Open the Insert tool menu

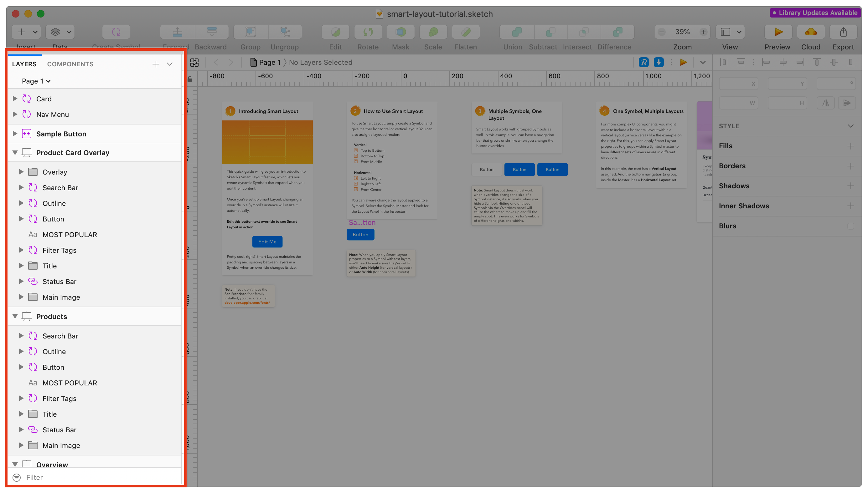coord(26,32)
